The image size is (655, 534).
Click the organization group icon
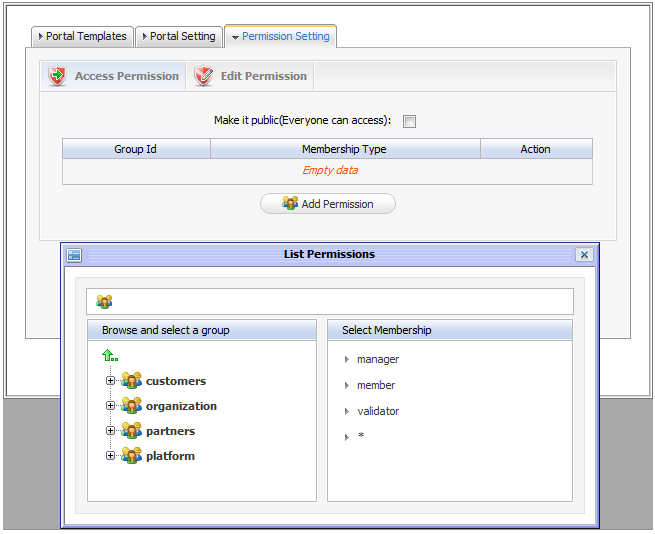(131, 406)
